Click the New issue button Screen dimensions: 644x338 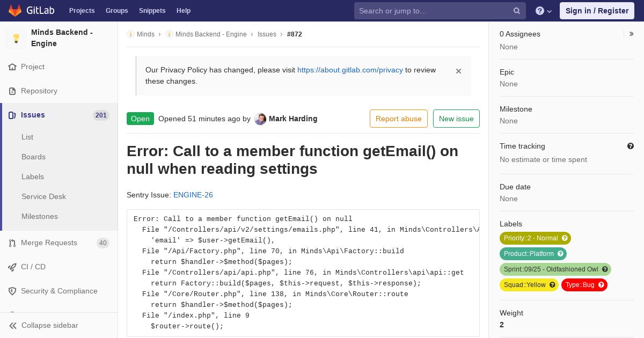pos(456,119)
